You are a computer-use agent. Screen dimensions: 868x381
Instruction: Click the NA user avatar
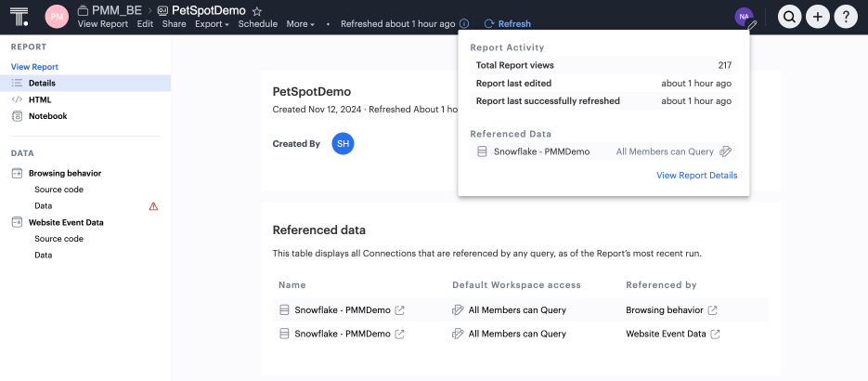pos(744,16)
